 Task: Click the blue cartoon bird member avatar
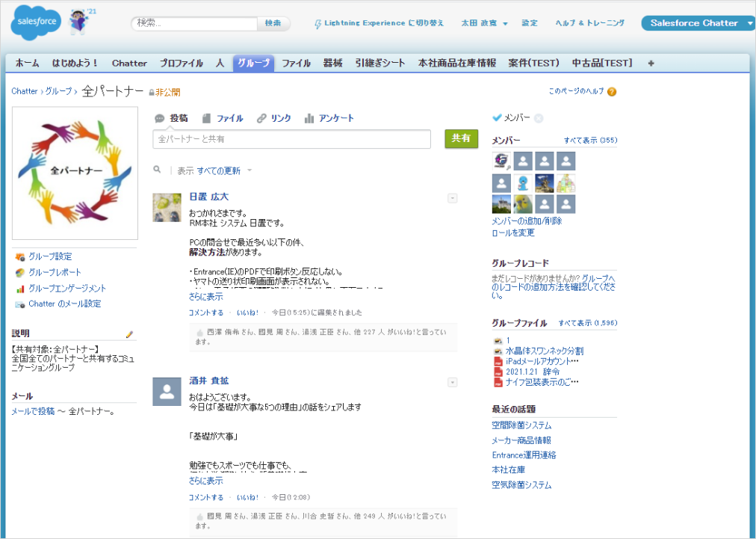click(523, 183)
